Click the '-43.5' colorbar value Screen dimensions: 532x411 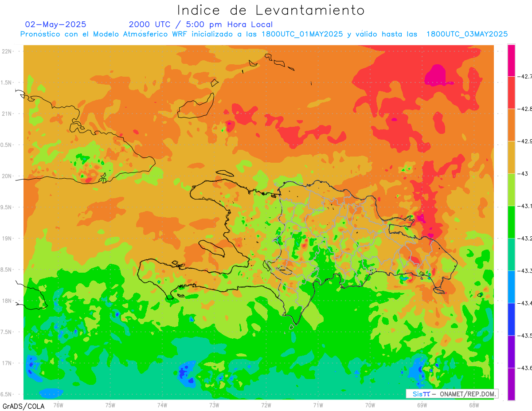pyautogui.click(x=524, y=335)
